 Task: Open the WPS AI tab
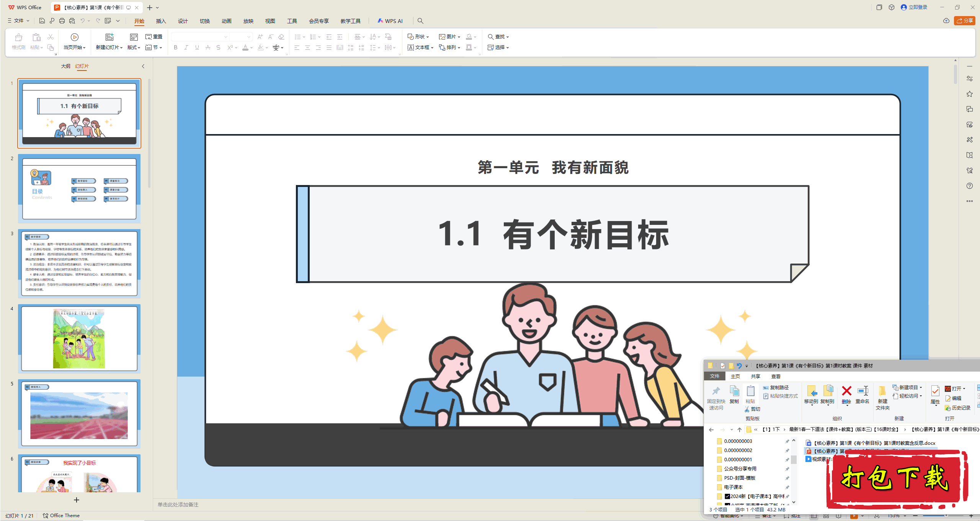390,21
